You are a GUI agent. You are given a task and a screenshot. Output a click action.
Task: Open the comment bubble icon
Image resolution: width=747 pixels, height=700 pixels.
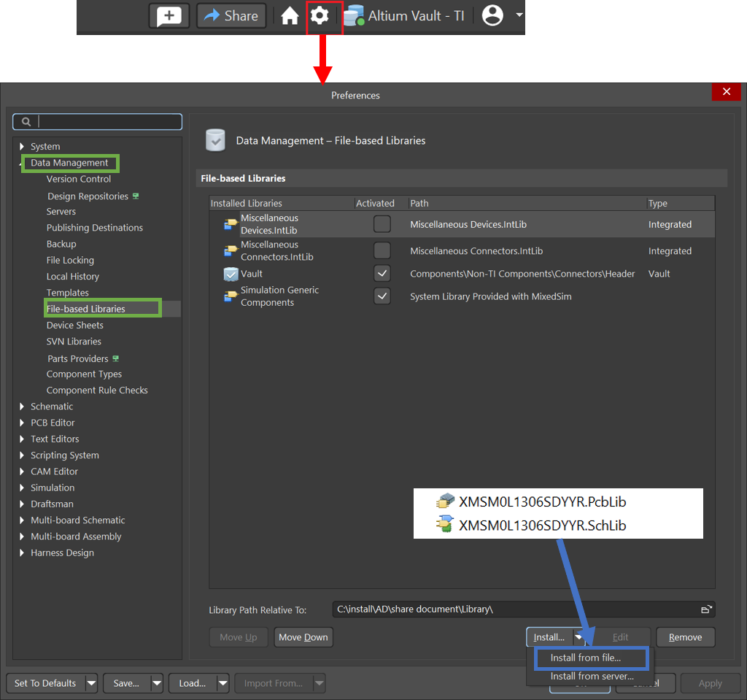pos(169,15)
